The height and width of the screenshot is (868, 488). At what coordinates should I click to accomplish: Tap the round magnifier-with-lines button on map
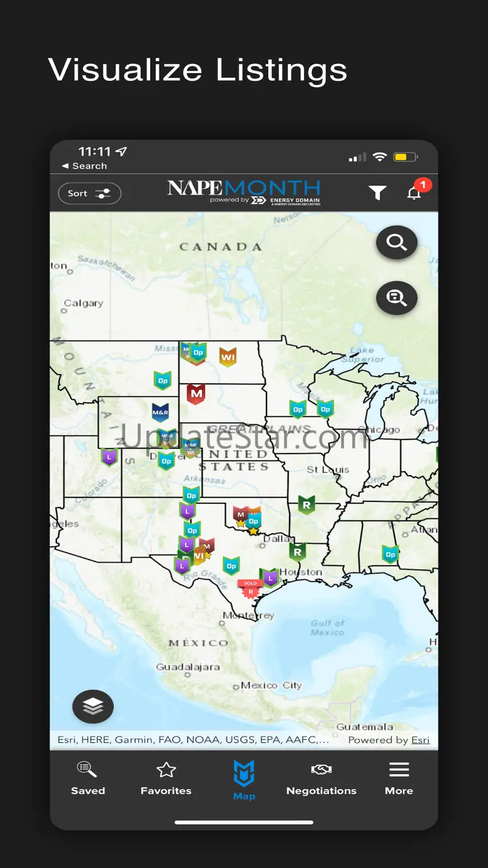[x=397, y=297]
